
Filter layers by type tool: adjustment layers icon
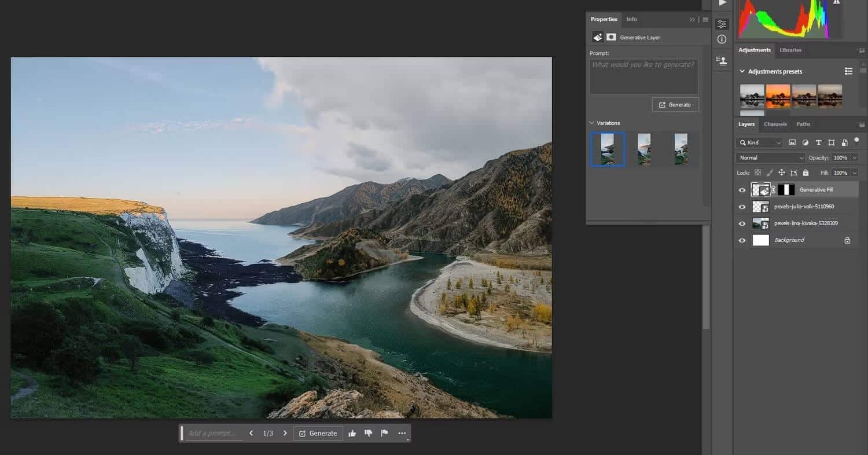click(806, 142)
